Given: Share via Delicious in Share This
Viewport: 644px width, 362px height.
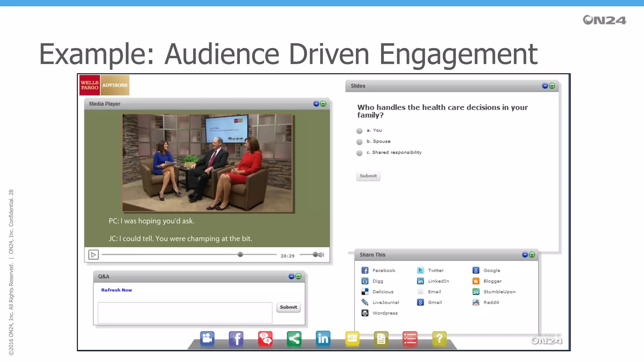Looking at the screenshot, I should [377, 292].
